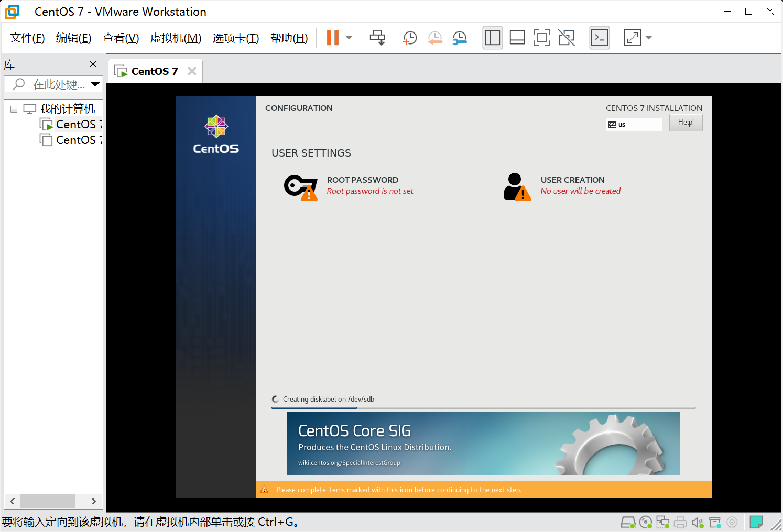The height and width of the screenshot is (532, 783).
Task: Click the installation progress bar
Action: [483, 407]
